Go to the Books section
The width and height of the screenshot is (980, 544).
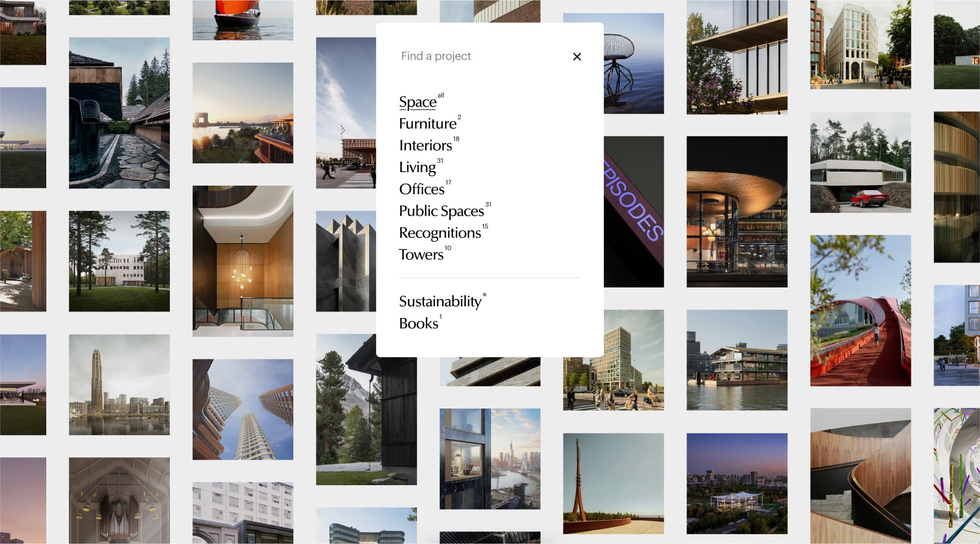click(x=418, y=323)
